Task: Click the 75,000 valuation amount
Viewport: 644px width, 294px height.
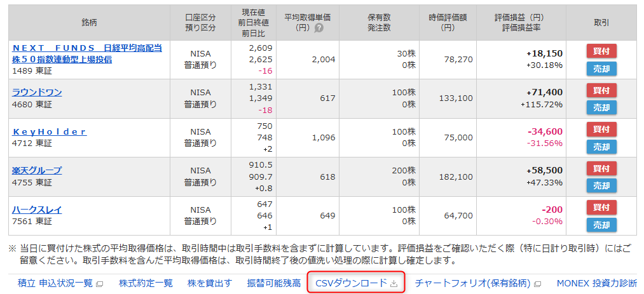Action: coord(458,138)
